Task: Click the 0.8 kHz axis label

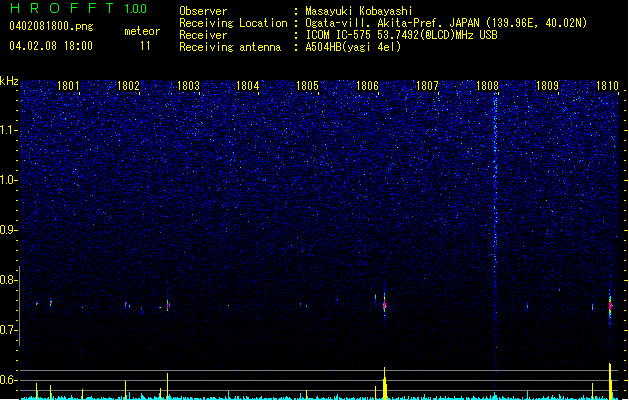Action: click(x=9, y=280)
